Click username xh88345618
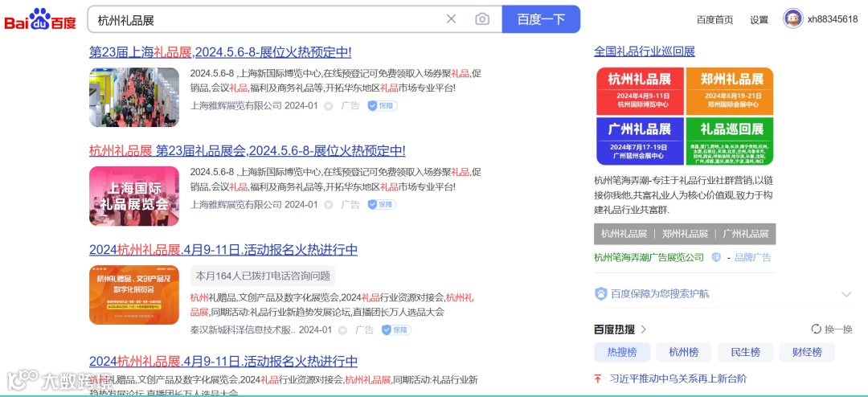 pyautogui.click(x=833, y=20)
